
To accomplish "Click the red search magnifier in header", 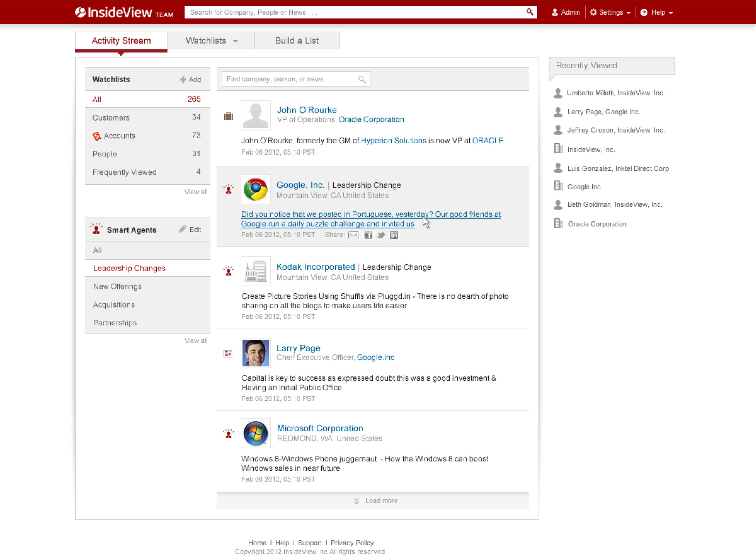I will [530, 12].
